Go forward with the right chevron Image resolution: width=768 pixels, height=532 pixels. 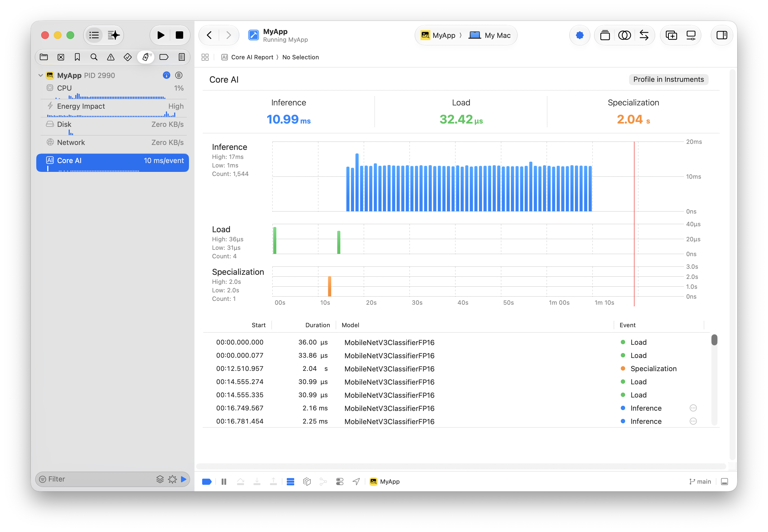[x=229, y=35]
